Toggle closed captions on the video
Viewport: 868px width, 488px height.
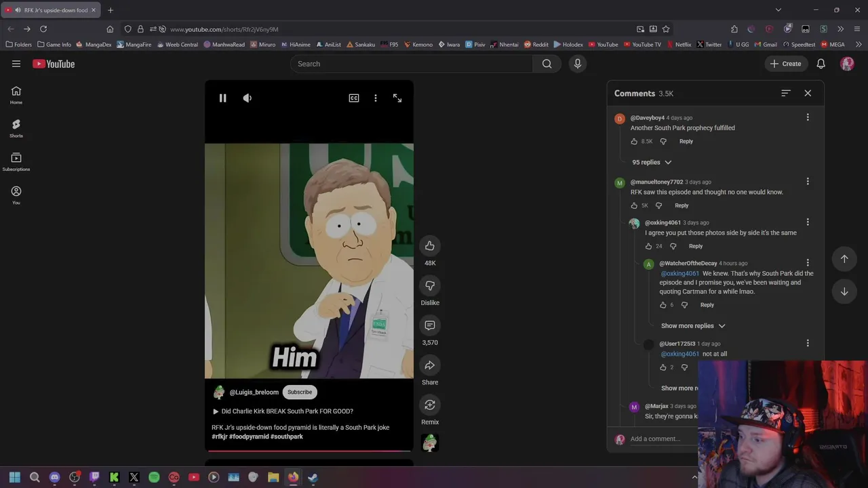pos(354,98)
